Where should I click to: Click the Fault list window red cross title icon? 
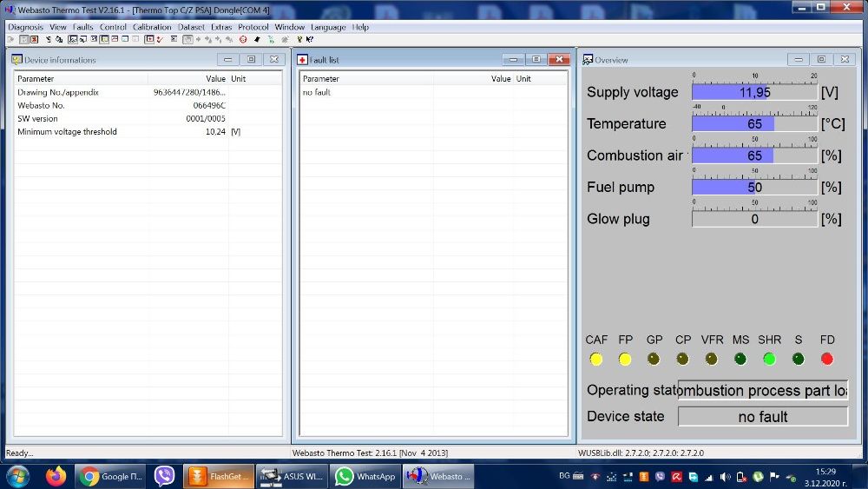(x=302, y=60)
